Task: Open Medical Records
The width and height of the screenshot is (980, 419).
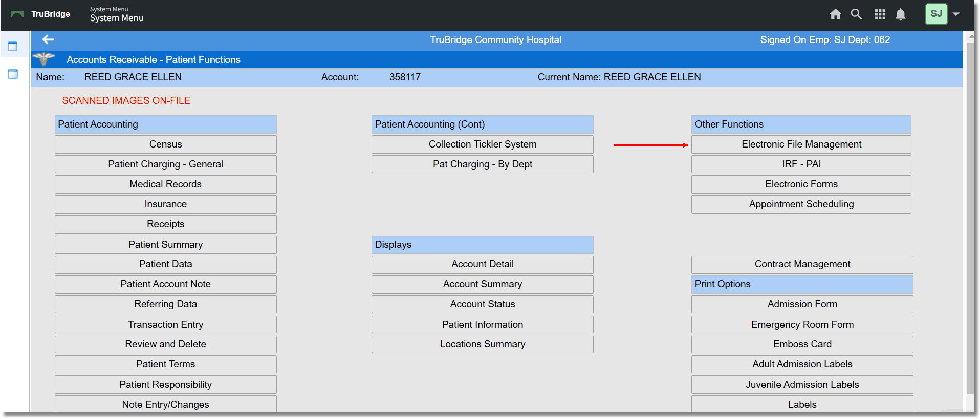Action: (x=166, y=184)
